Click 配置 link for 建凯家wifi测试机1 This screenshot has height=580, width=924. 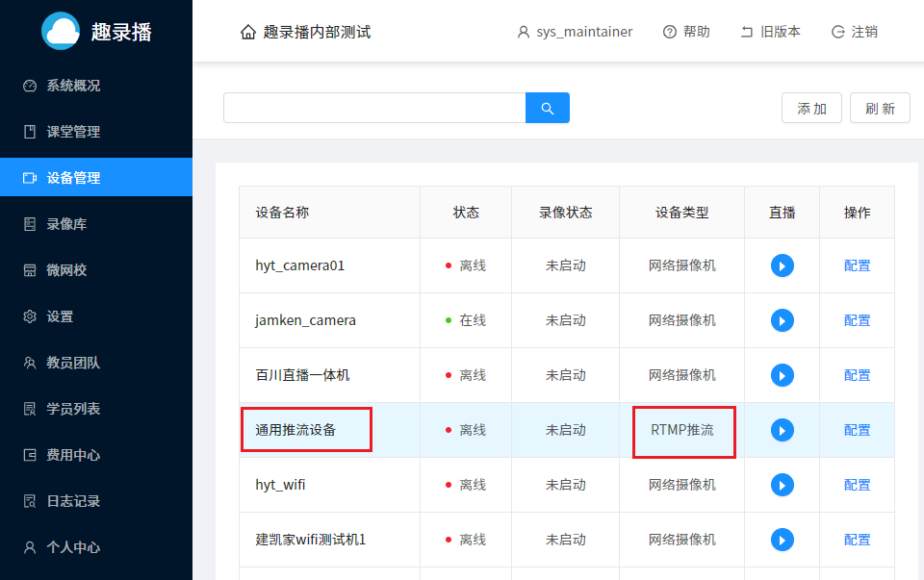(x=857, y=540)
